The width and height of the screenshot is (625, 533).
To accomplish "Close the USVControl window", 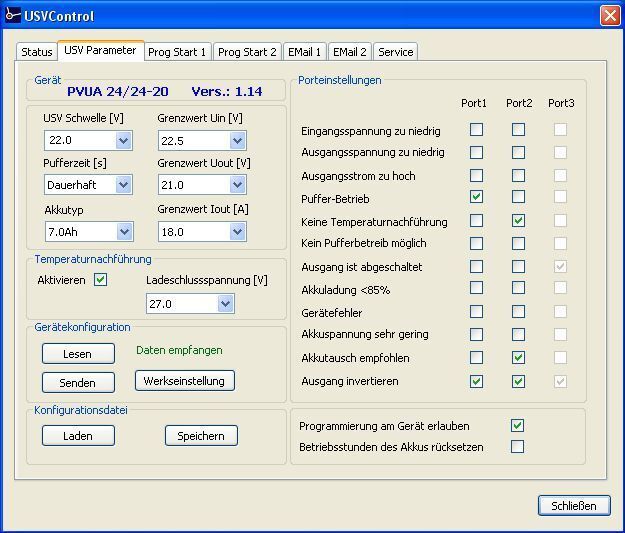I will pyautogui.click(x=610, y=16).
